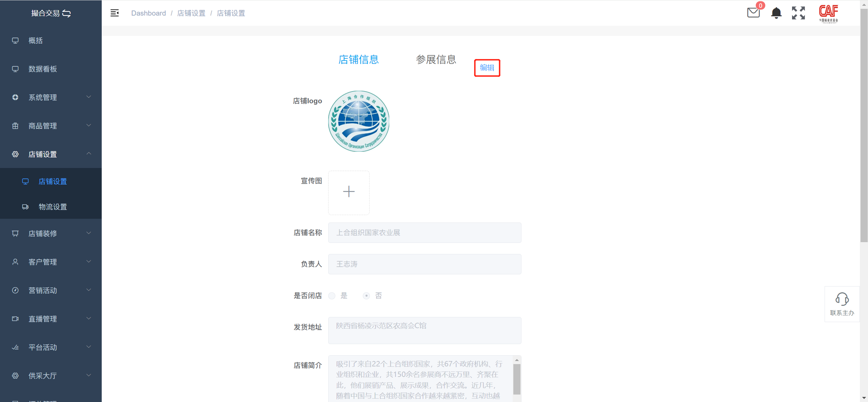Select 是 for 是否闭店
868x402 pixels.
(332, 296)
